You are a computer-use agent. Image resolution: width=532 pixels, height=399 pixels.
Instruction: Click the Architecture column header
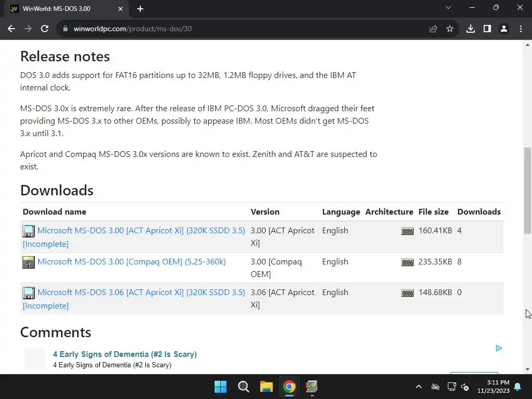389,212
